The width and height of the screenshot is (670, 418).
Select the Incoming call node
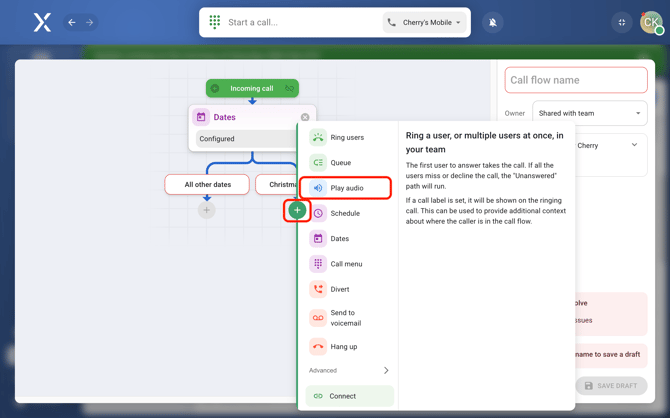252,88
